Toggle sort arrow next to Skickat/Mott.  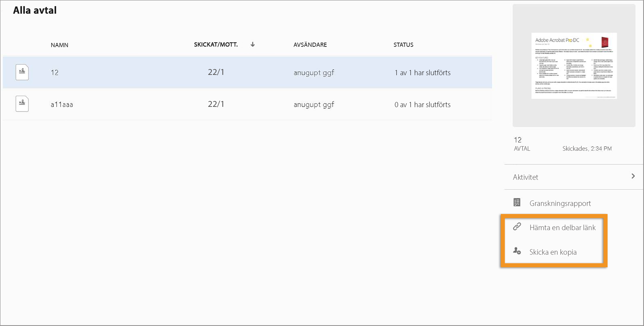pyautogui.click(x=253, y=44)
